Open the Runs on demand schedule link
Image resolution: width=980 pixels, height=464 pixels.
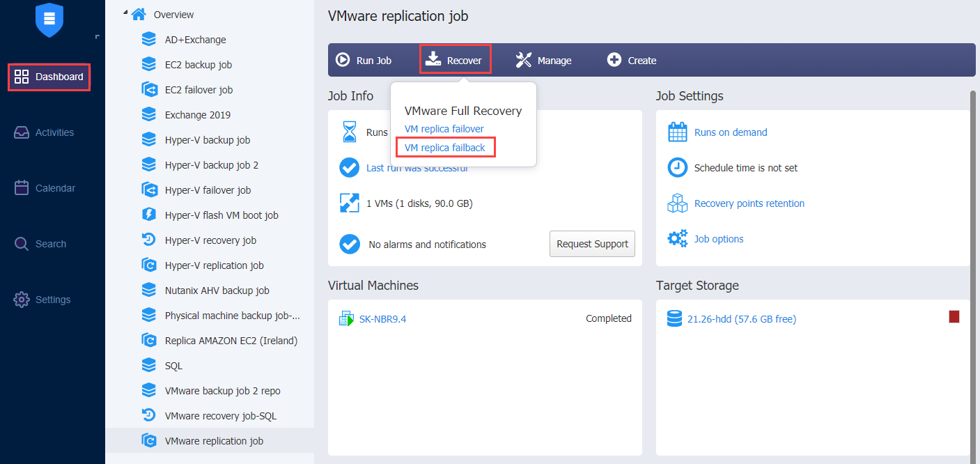tap(731, 132)
